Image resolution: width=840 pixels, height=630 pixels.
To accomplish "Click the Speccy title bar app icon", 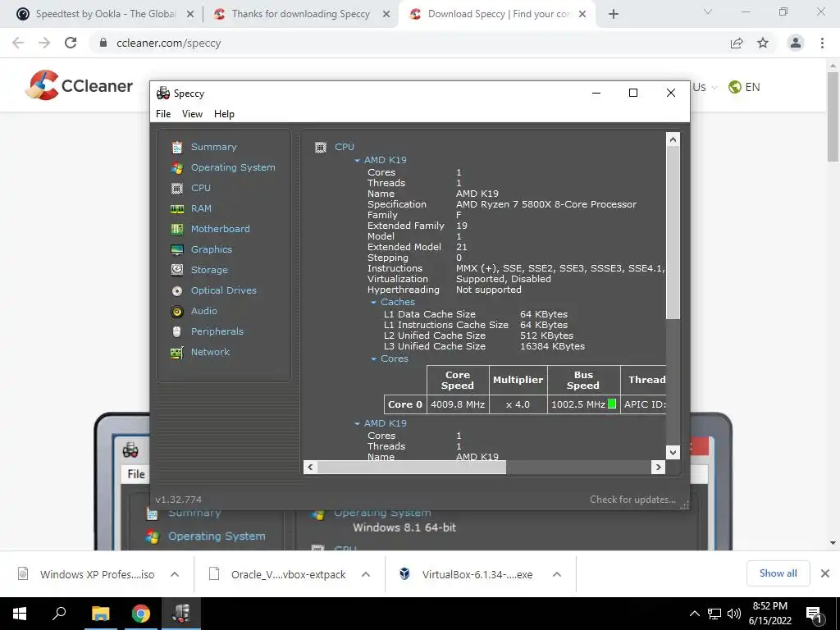I will coord(163,94).
